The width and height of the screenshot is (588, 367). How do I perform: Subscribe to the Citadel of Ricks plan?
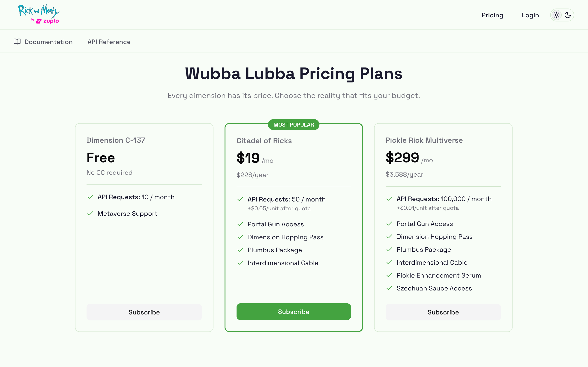click(294, 312)
